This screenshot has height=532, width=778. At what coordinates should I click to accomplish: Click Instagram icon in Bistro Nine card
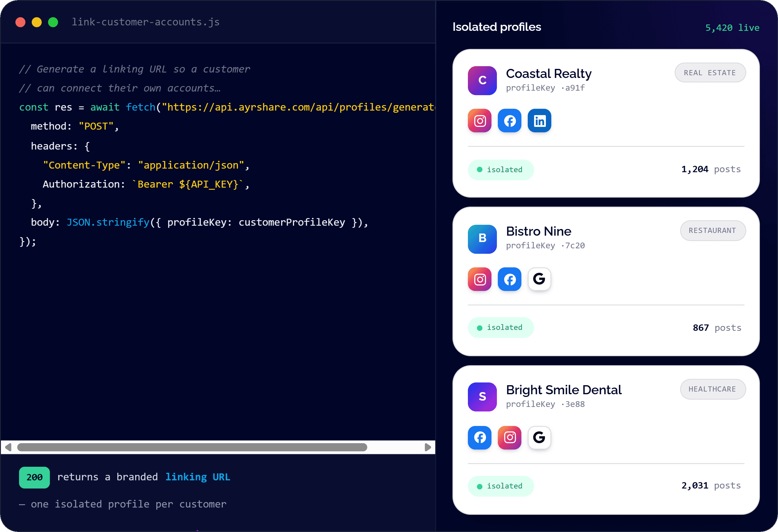pos(480,279)
